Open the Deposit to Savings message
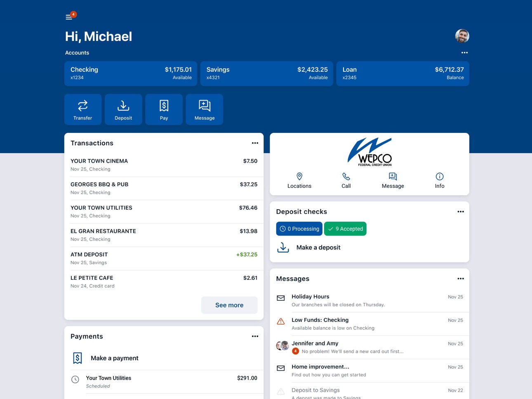 [370, 391]
